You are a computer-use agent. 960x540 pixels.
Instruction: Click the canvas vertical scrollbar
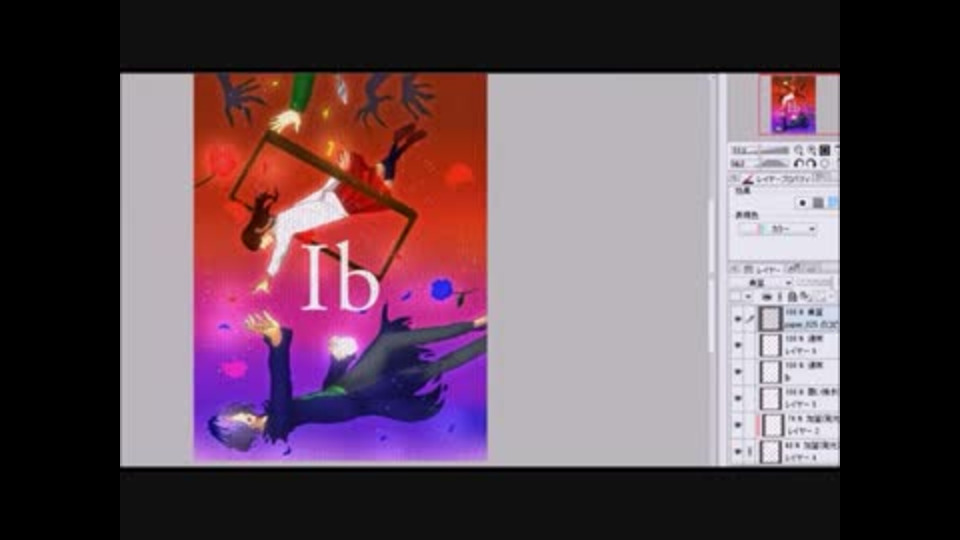click(x=711, y=276)
